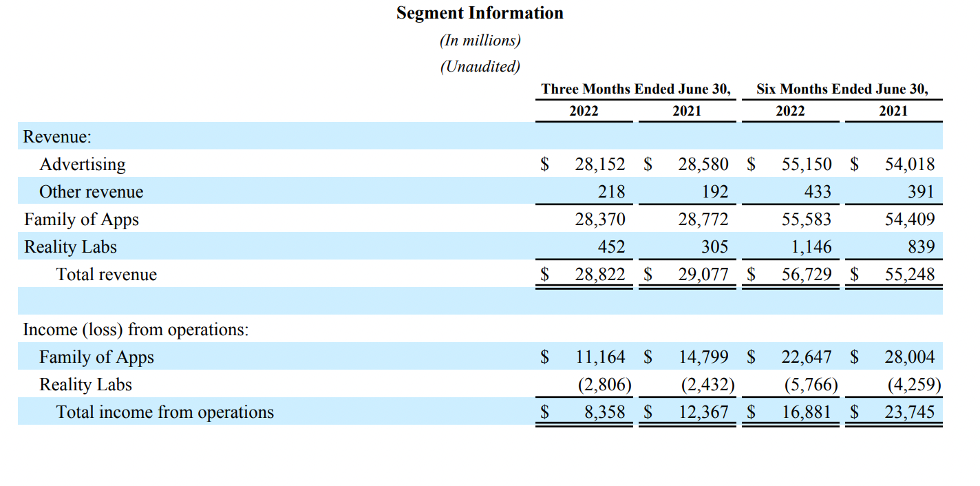Image resolution: width=980 pixels, height=486 pixels.
Task: Click Family of Apps revenue 28,772
Action: coord(703,220)
